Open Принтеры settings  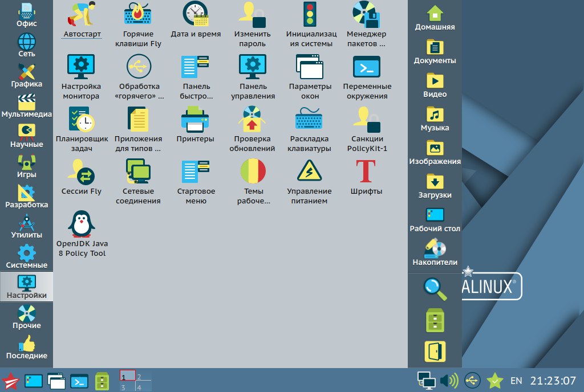[195, 125]
